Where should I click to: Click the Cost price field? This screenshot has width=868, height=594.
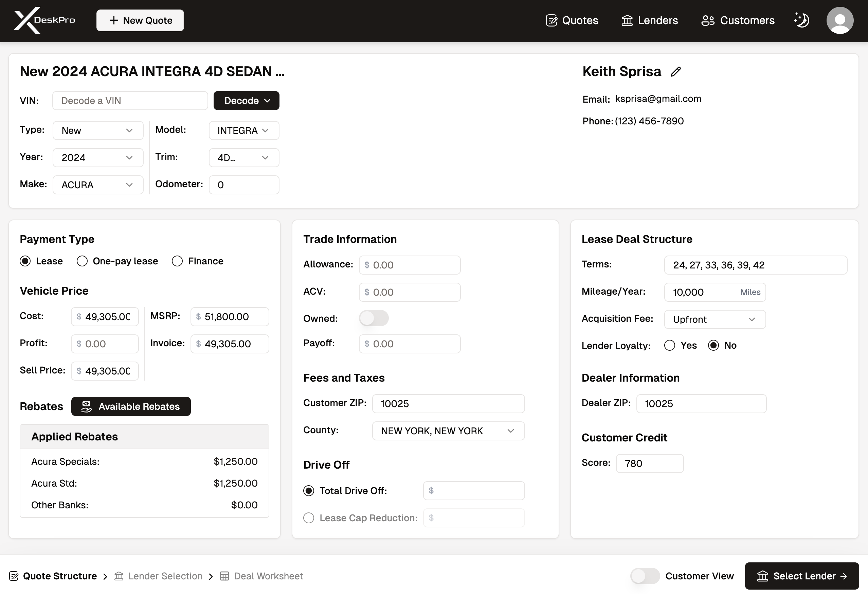105,317
